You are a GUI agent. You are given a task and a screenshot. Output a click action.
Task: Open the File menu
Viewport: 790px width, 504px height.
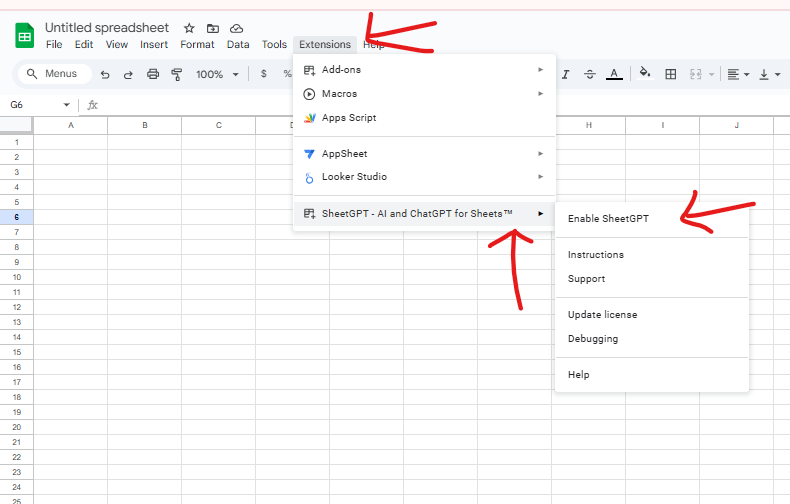coord(54,44)
